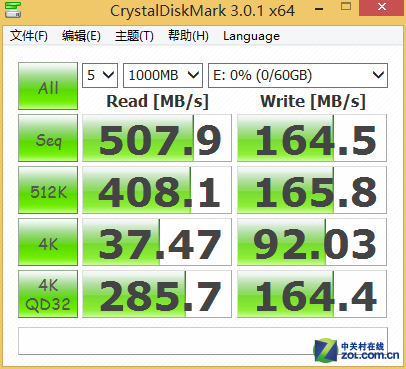Maximize the CrystalDiskMark window
Viewport: 406px width, 369px height.
point(346,7)
